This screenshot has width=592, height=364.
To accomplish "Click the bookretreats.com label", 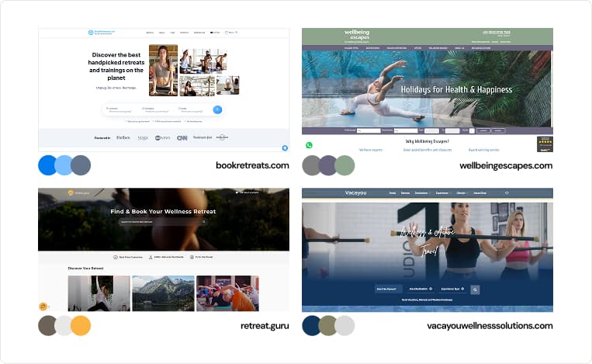I will (x=252, y=165).
